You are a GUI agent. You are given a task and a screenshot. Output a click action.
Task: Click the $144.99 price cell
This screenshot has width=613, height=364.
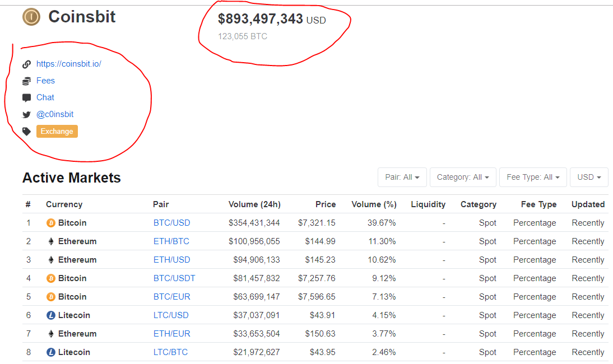320,241
